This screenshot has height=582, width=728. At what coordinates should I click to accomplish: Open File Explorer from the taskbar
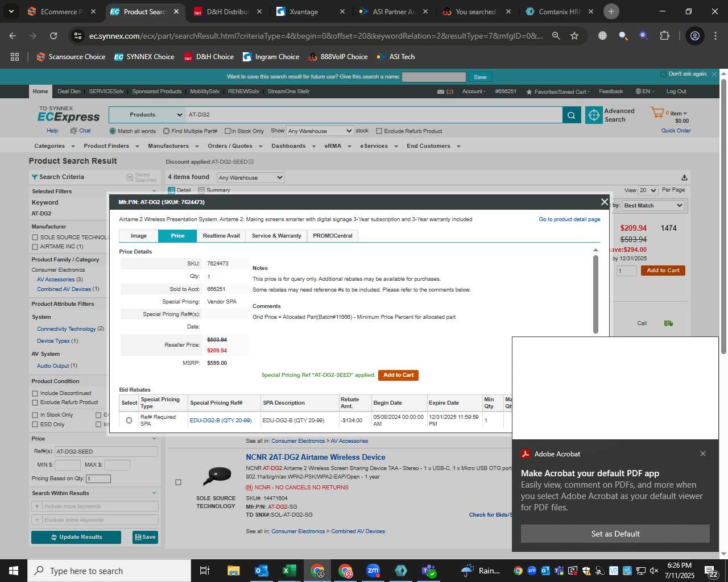[234, 571]
